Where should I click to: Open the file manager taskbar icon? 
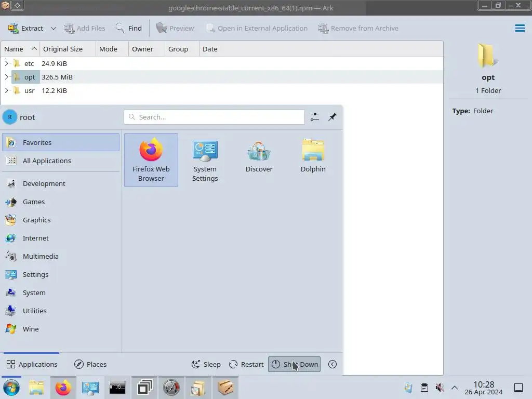(36, 388)
